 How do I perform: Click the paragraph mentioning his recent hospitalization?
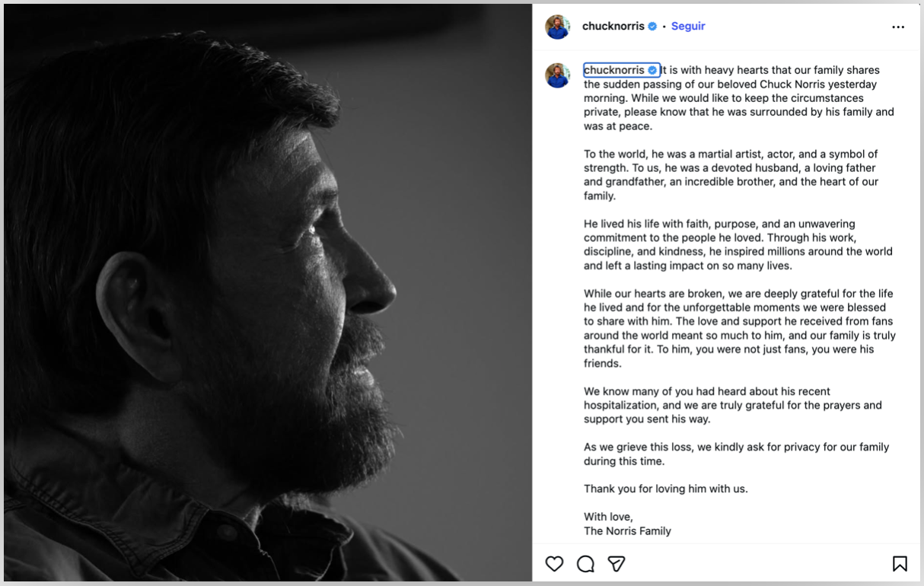click(732, 405)
